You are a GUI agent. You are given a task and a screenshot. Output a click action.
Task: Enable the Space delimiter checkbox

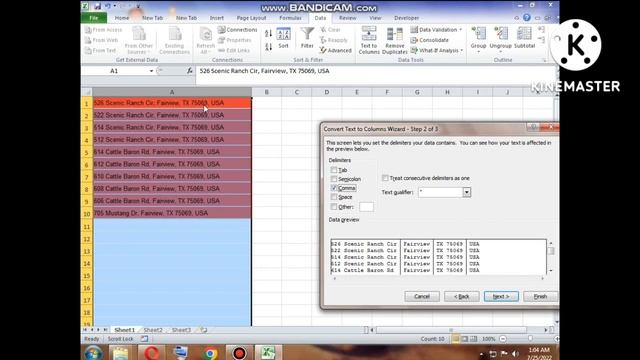[x=334, y=197]
